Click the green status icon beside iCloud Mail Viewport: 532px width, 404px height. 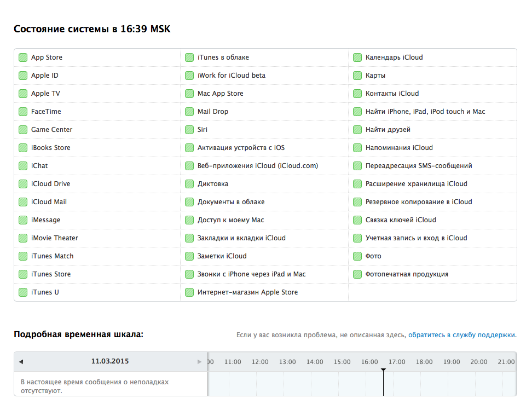click(x=23, y=202)
